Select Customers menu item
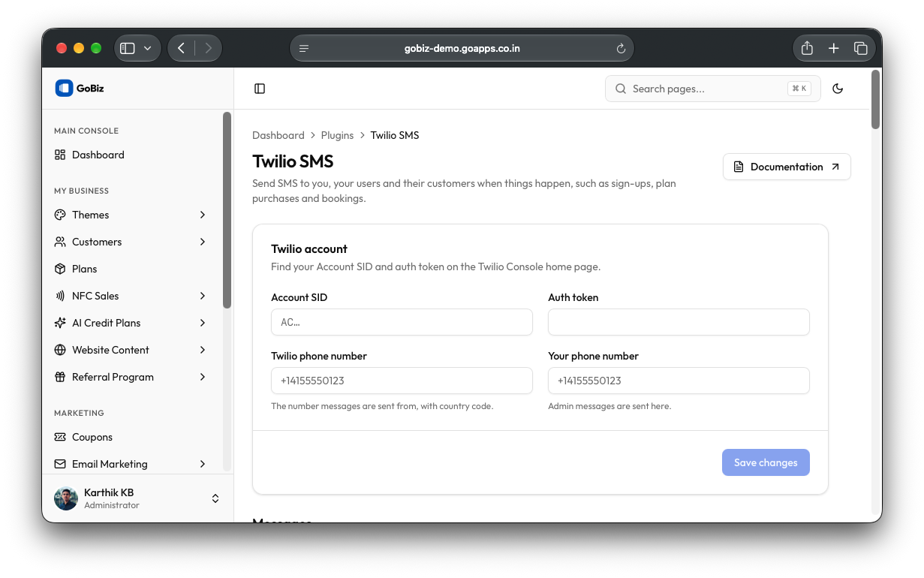The width and height of the screenshot is (924, 578). point(132,242)
